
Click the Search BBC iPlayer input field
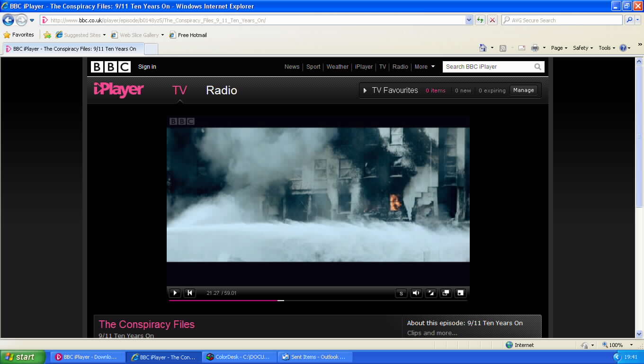click(488, 67)
